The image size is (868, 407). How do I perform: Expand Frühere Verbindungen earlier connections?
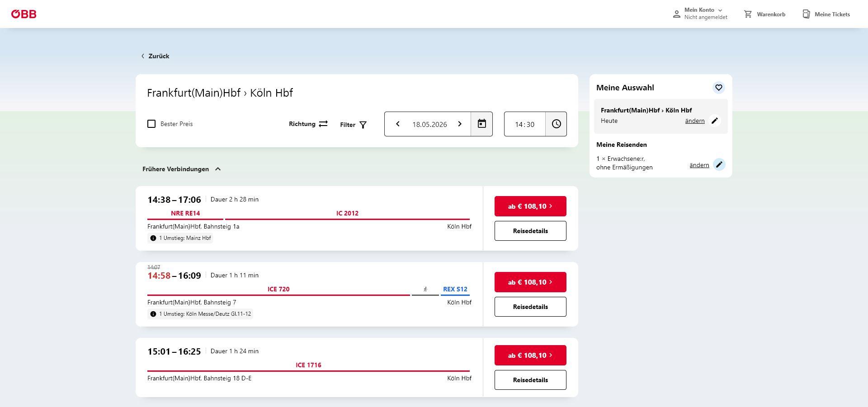click(x=182, y=169)
